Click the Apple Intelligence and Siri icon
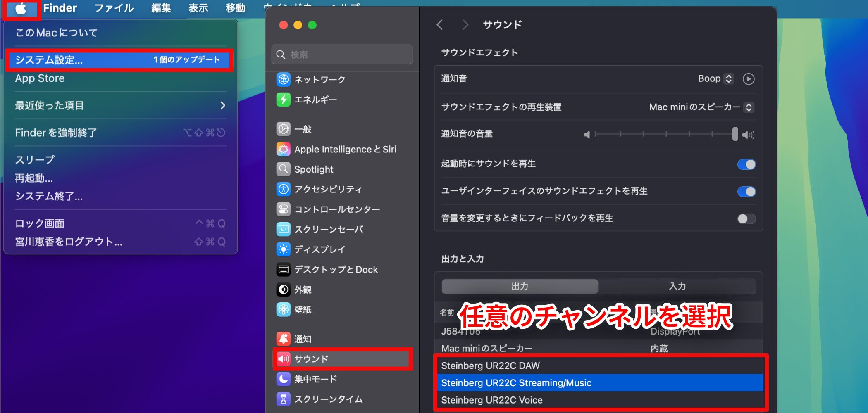This screenshot has width=868, height=413. coord(284,149)
